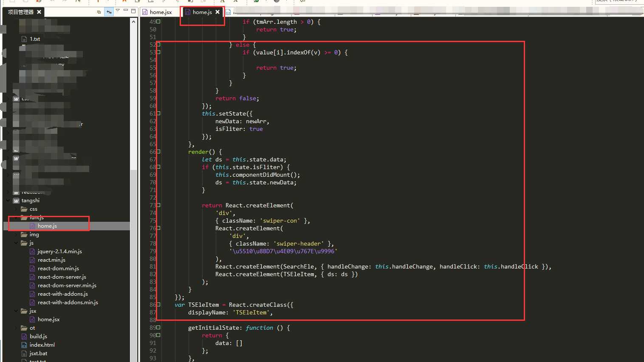Viewport: 644px width, 362px height.
Task: Click line number 72 in the gutter
Action: (153, 198)
